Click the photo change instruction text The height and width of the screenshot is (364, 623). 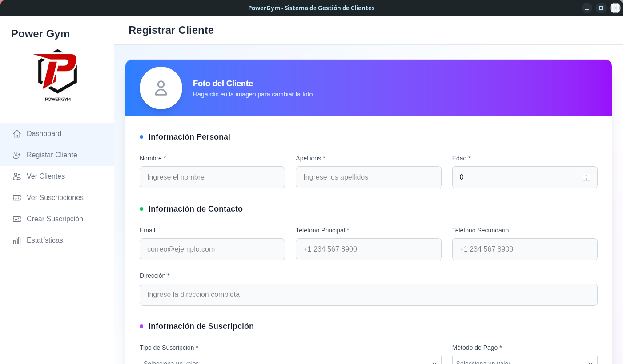click(253, 94)
